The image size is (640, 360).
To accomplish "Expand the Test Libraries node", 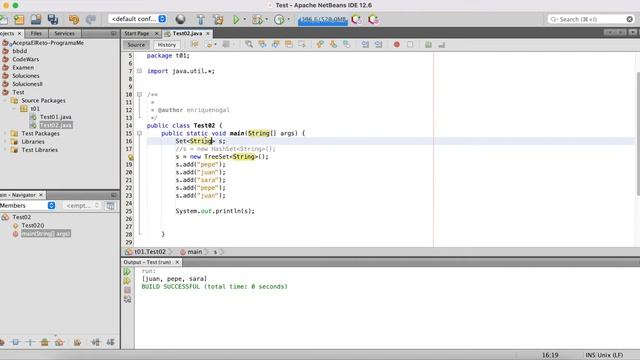I will [x=5, y=150].
